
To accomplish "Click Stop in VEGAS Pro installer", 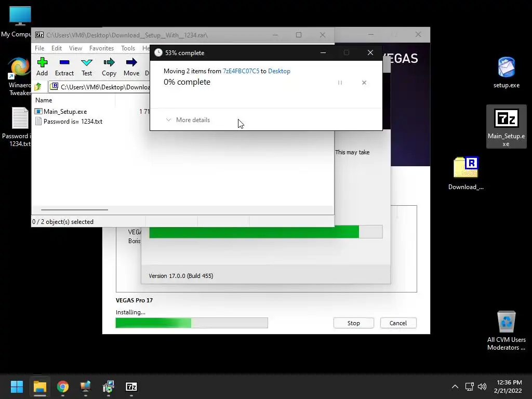I will click(x=353, y=323).
